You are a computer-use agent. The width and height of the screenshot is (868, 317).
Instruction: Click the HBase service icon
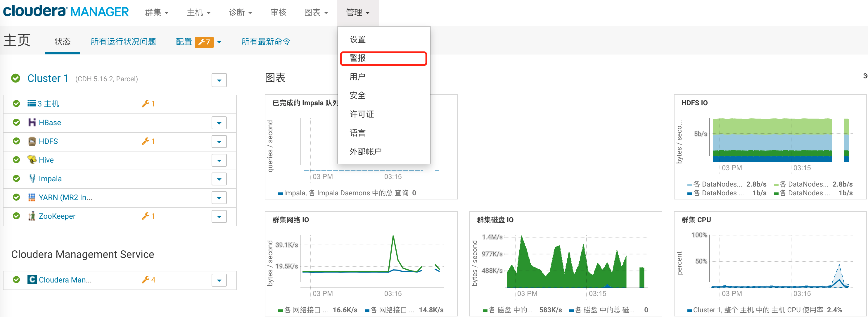(x=32, y=123)
